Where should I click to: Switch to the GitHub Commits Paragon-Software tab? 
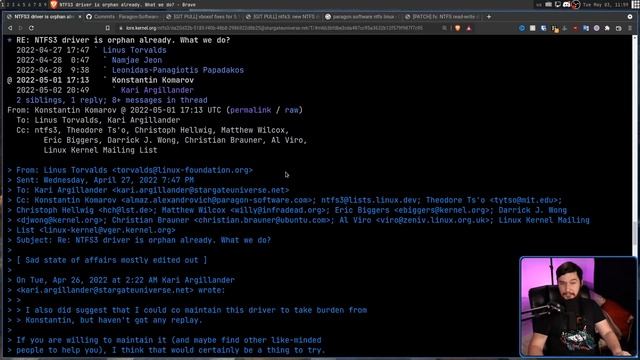[x=123, y=17]
